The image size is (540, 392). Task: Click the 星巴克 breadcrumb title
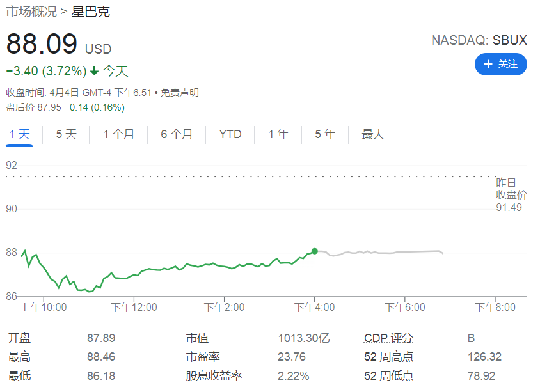[91, 12]
